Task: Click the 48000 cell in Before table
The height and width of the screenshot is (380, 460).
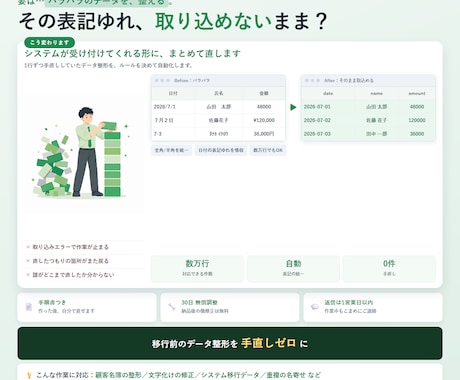Action: (264, 107)
